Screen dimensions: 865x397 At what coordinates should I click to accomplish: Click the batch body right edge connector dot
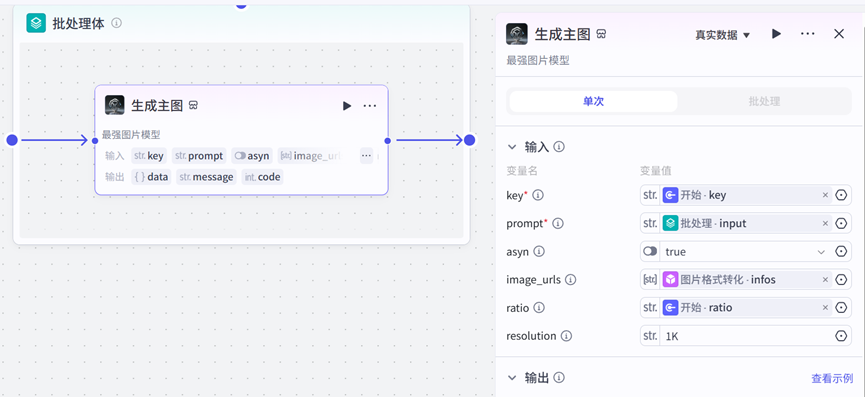pos(469,140)
